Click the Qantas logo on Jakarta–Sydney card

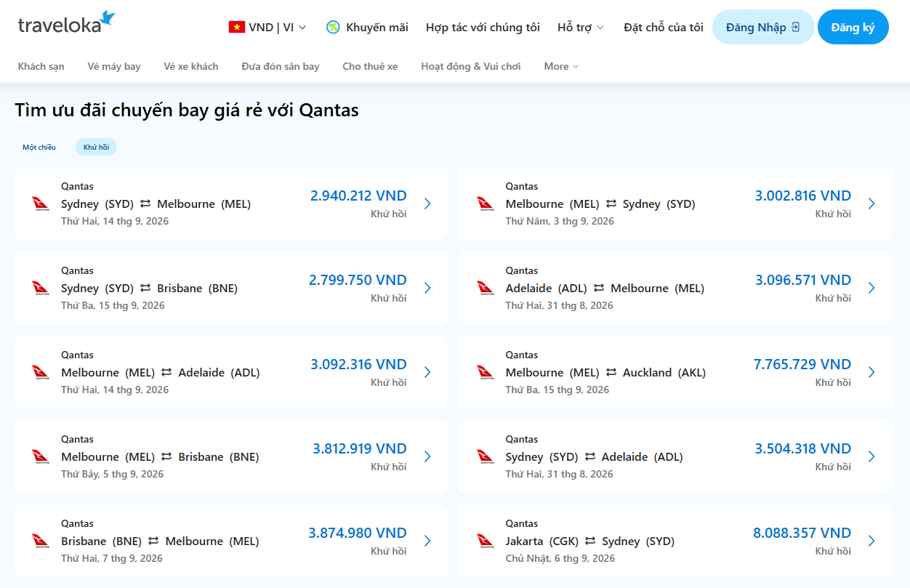click(x=485, y=541)
